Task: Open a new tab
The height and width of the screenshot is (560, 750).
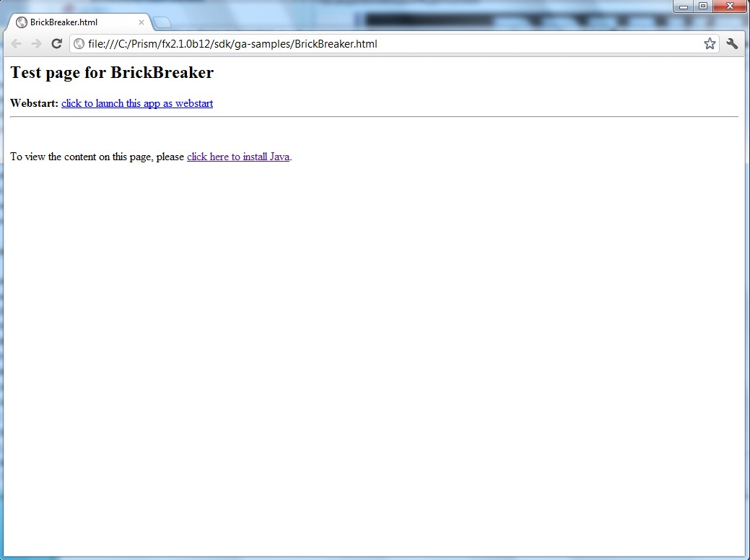Action: click(162, 22)
